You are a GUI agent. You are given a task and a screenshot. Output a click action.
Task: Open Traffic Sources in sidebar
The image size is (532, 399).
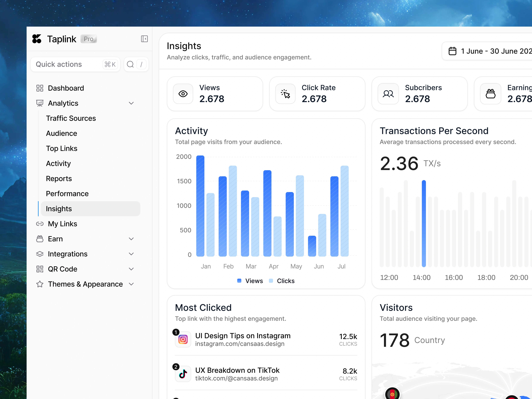pyautogui.click(x=71, y=118)
